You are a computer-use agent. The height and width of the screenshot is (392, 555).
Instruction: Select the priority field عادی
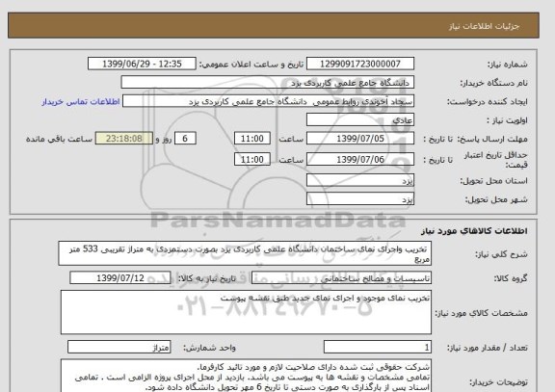[360, 120]
